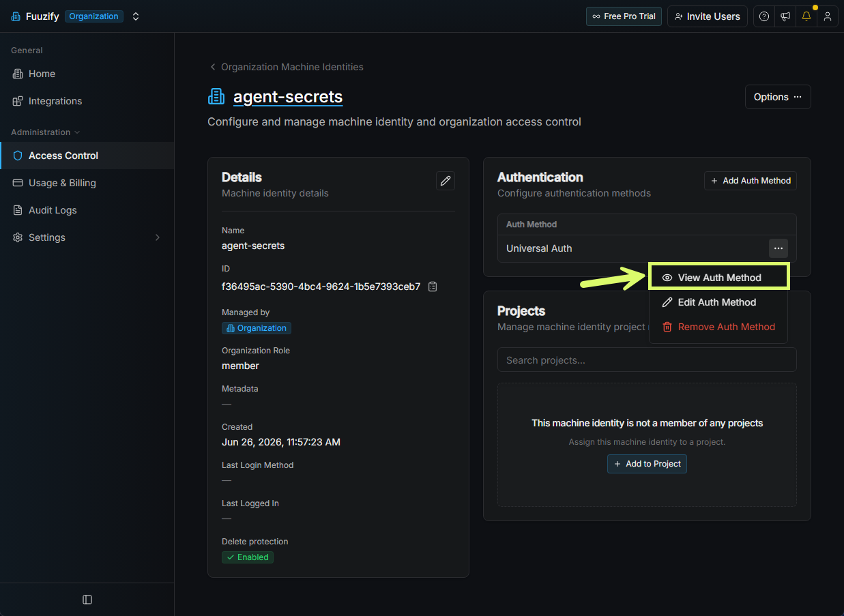Go to Home in sidebar
This screenshot has width=844, height=616.
pos(87,74)
